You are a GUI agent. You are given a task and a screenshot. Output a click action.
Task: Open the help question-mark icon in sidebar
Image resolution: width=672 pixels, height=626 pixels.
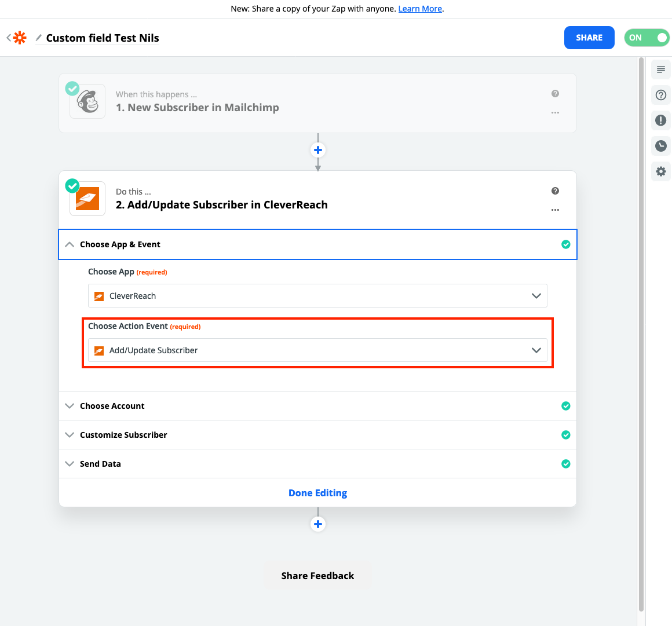(x=661, y=95)
